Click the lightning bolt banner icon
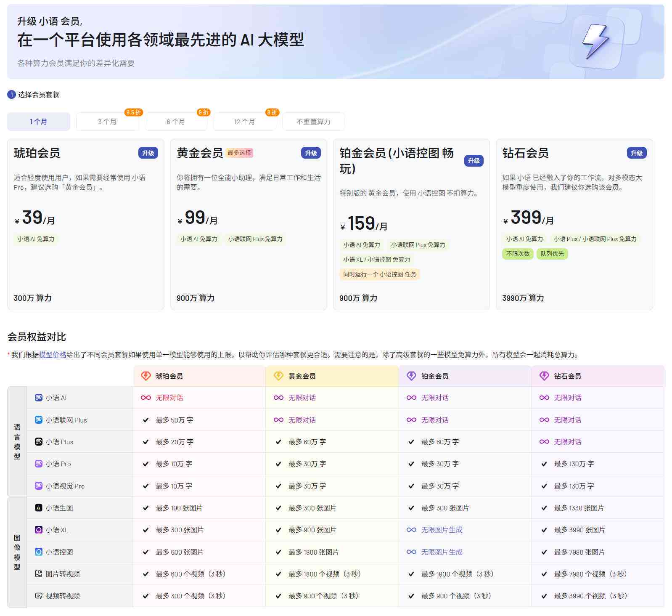 point(595,41)
